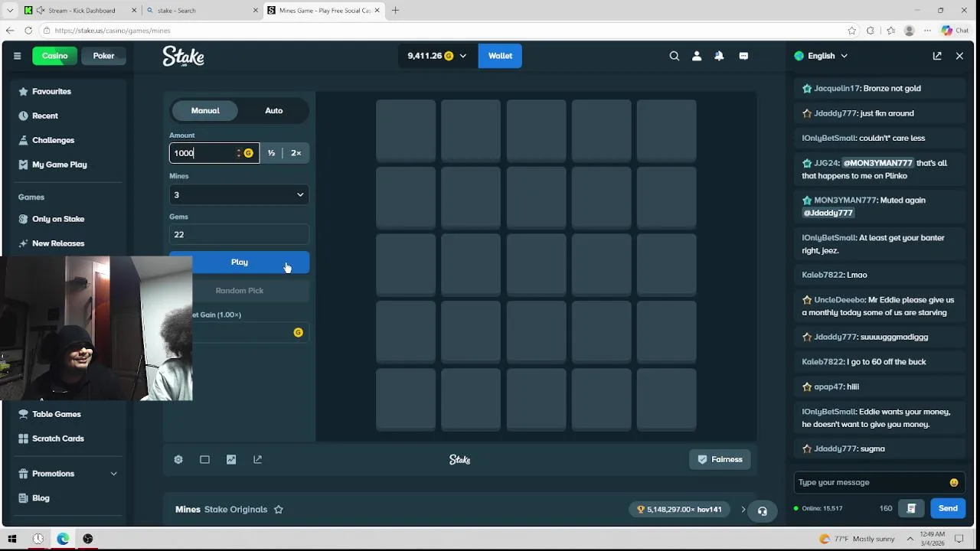Open the Fairness dialog
The width and height of the screenshot is (980, 551).
[x=720, y=459]
